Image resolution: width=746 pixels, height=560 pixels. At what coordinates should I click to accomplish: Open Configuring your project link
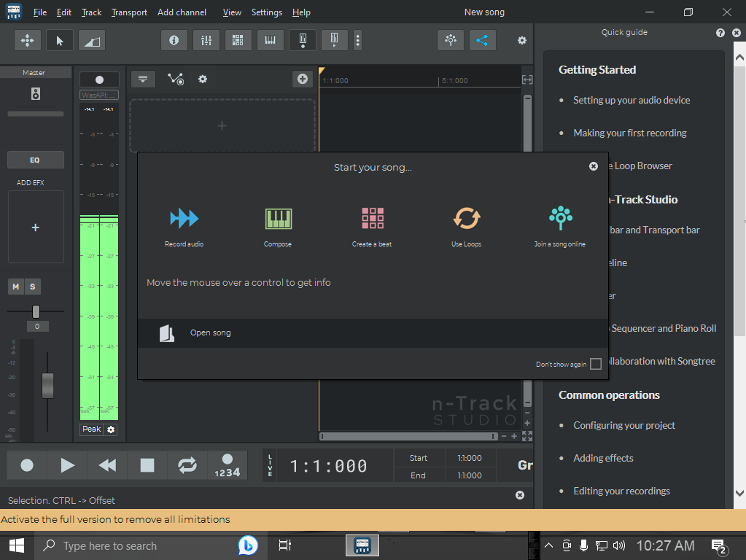click(x=624, y=425)
